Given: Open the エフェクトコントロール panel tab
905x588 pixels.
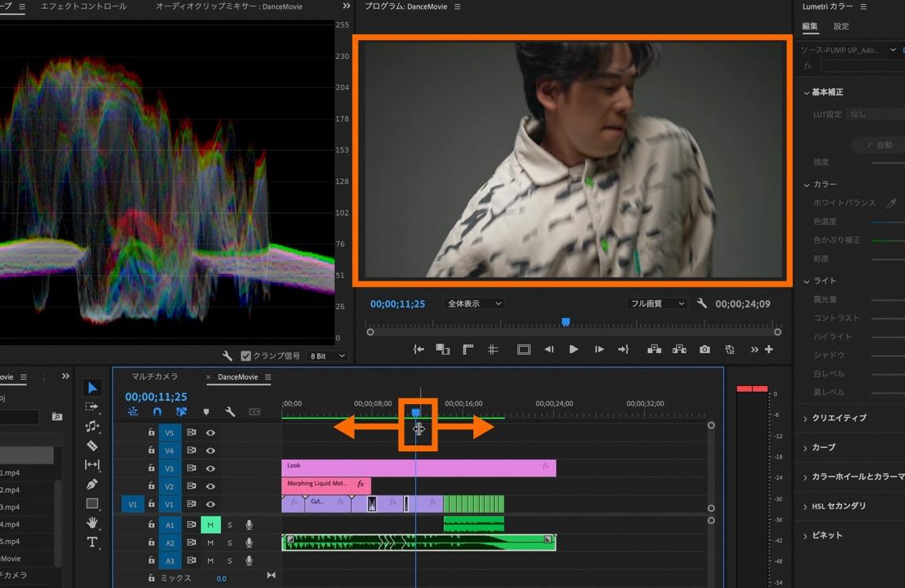Looking at the screenshot, I should 83,6.
